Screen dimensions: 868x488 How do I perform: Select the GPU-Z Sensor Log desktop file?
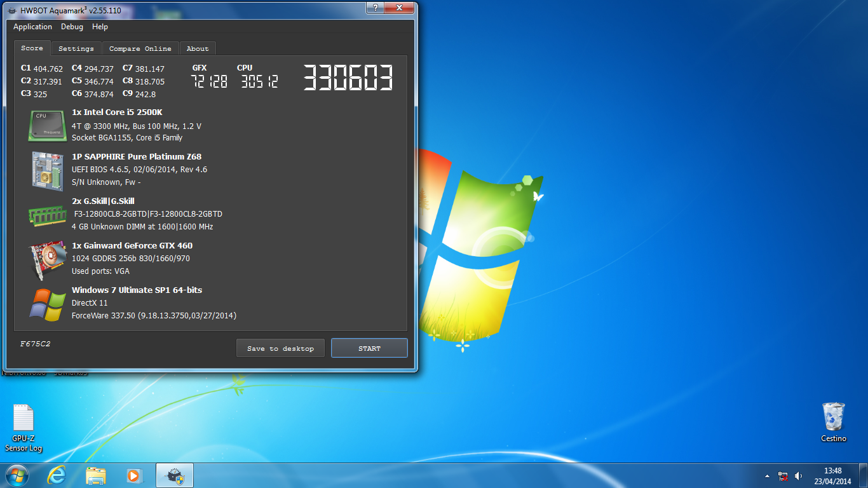pyautogui.click(x=24, y=428)
